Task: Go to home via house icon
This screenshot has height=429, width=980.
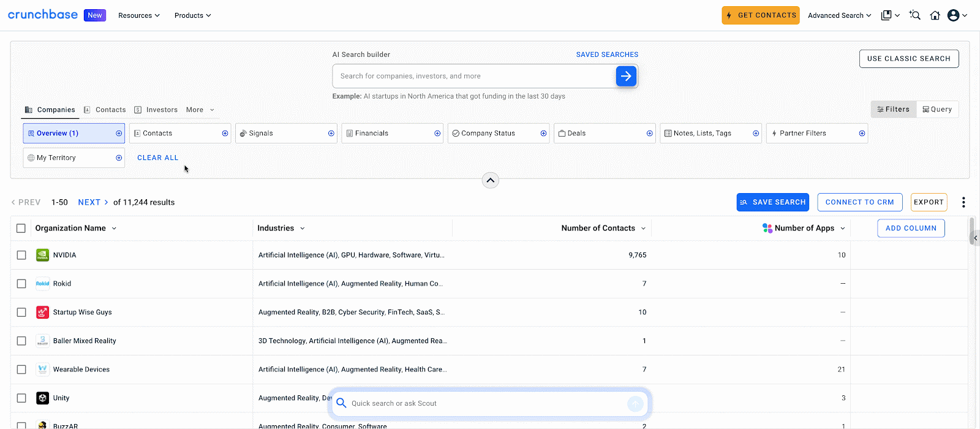Action: pos(935,15)
